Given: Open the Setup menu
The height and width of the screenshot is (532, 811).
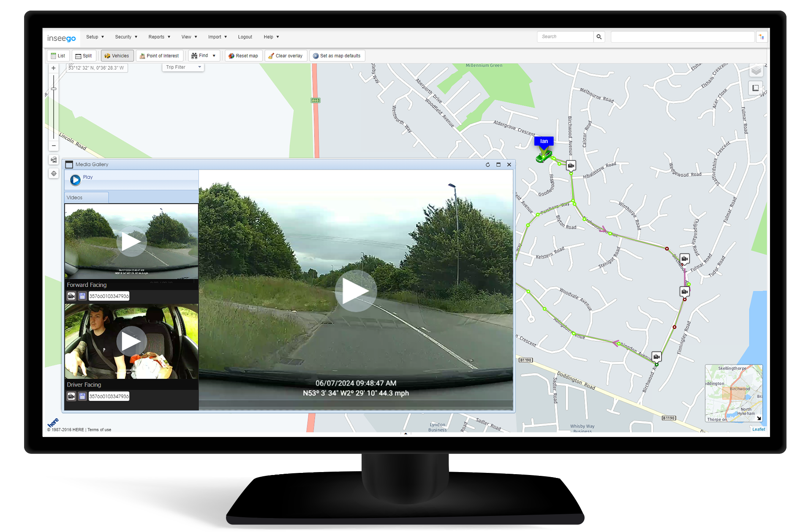Looking at the screenshot, I should pos(95,37).
